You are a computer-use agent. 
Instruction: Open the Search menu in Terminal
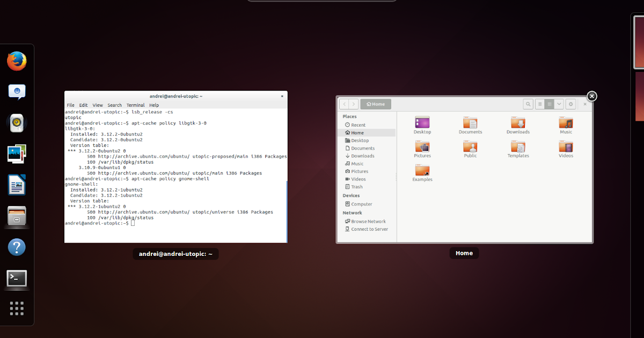click(114, 105)
